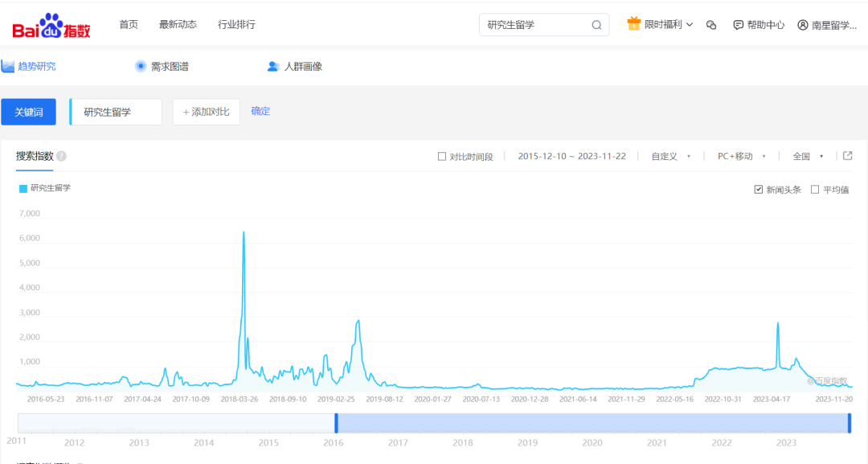This screenshot has height=464, width=868.
Task: Open 最新动态 navigation item
Action: (x=178, y=24)
